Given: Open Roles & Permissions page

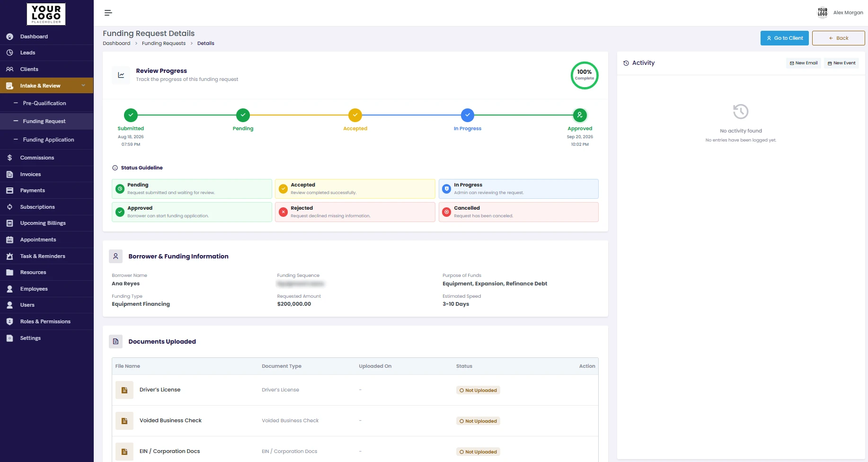Looking at the screenshot, I should pos(46,321).
